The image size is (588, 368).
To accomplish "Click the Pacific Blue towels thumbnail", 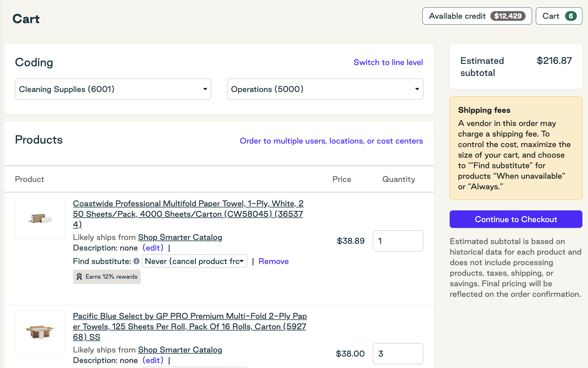I will point(40,331).
